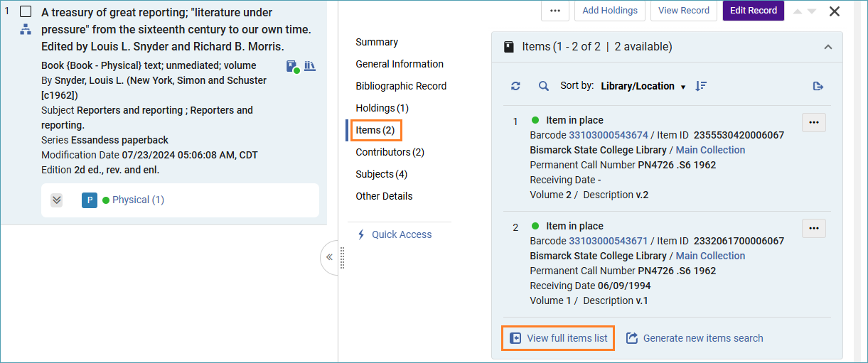Open the Holdings (1) section
This screenshot has width=868, height=363.
(382, 108)
